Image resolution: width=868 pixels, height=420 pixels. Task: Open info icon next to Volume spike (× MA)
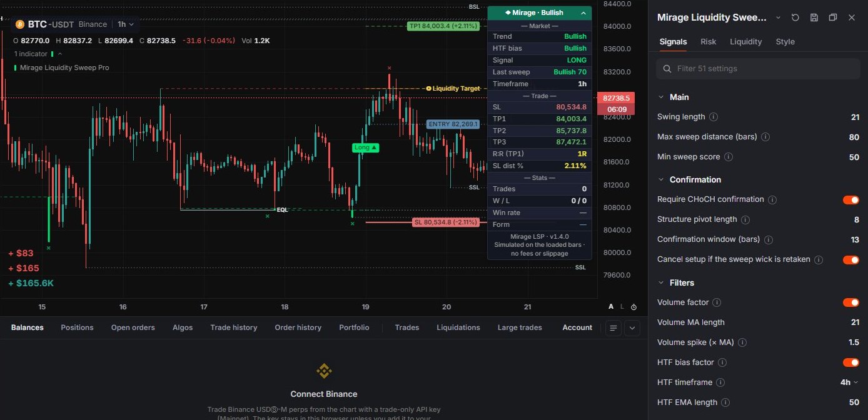[x=742, y=342]
